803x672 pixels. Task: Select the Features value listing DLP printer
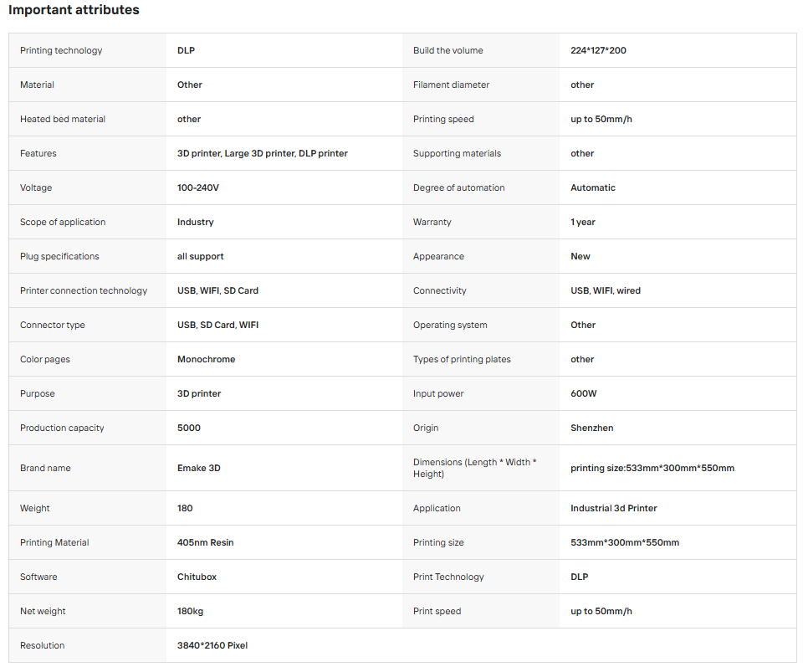point(262,153)
